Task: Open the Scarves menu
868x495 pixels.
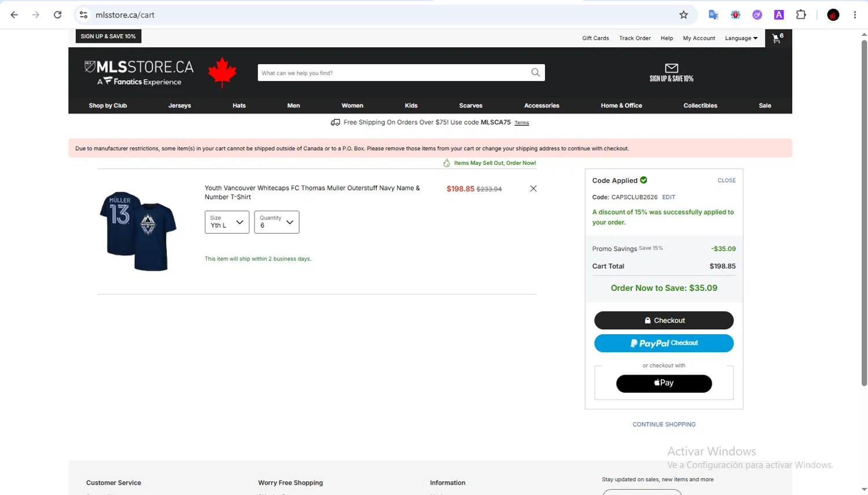Action: point(471,106)
